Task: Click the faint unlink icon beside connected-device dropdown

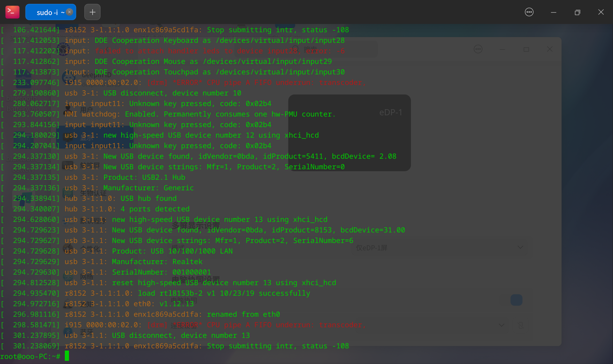Action: click(x=520, y=325)
